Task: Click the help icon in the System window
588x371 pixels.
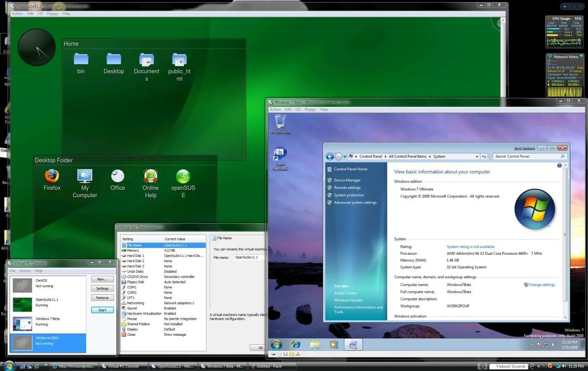Action: [559, 166]
